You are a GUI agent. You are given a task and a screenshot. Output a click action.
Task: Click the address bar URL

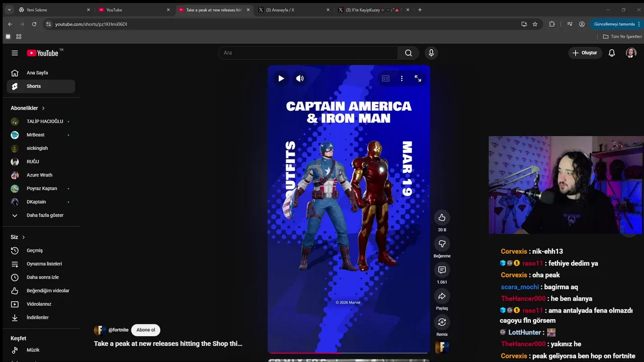pos(91,24)
